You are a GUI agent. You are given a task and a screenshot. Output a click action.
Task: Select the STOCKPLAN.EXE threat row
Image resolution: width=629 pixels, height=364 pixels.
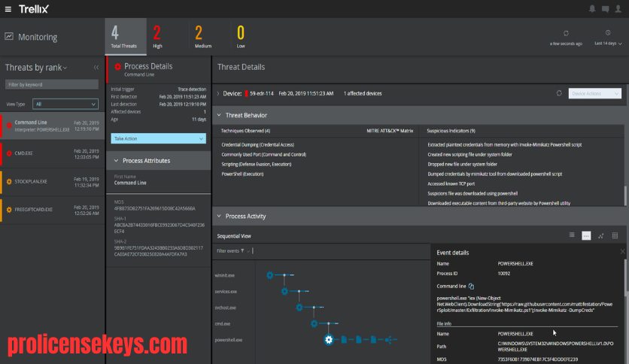click(53, 181)
